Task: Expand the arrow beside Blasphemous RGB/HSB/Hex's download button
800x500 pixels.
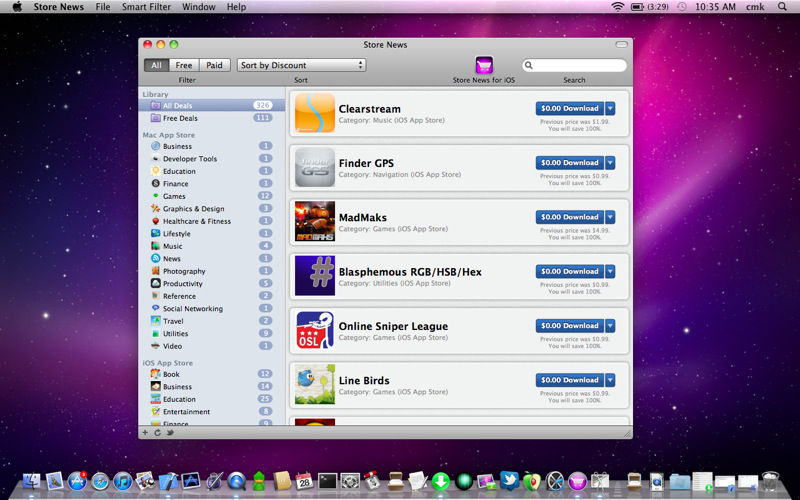Action: [x=610, y=271]
